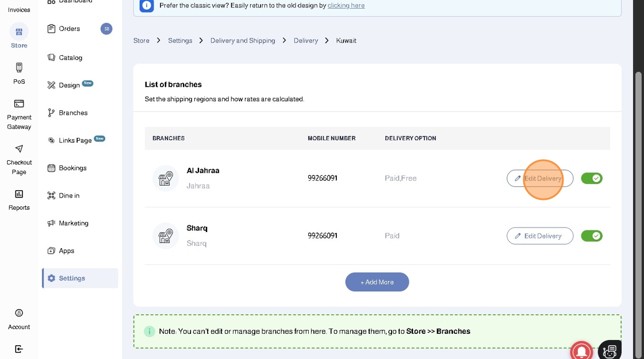Click Edit Delivery for Sharq branch
The height and width of the screenshot is (359, 644).
539,236
